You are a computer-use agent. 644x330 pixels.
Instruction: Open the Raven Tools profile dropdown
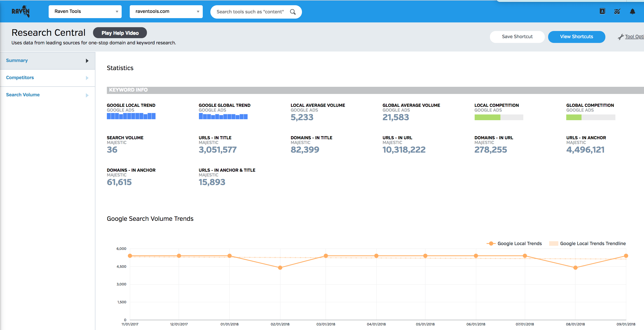coord(85,11)
